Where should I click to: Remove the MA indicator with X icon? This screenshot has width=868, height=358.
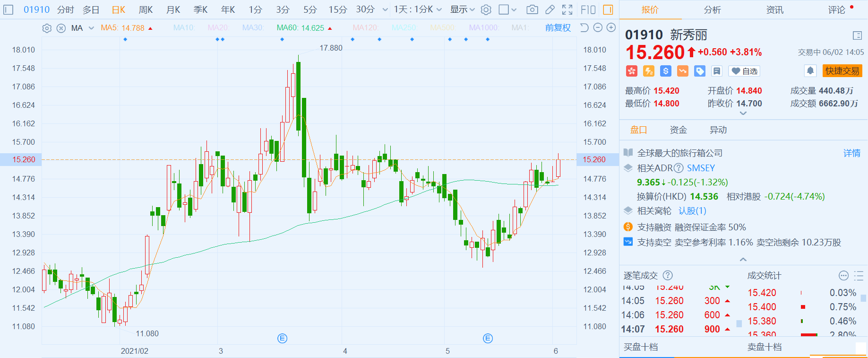tap(61, 28)
